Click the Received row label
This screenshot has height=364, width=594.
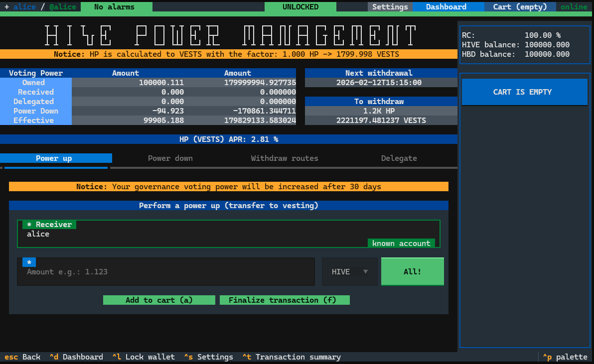tap(35, 92)
